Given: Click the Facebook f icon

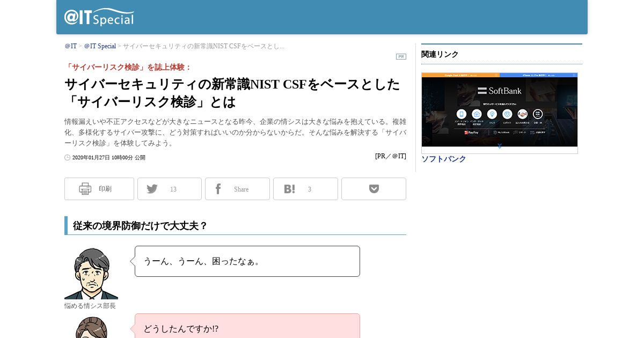Looking at the screenshot, I should (x=218, y=189).
